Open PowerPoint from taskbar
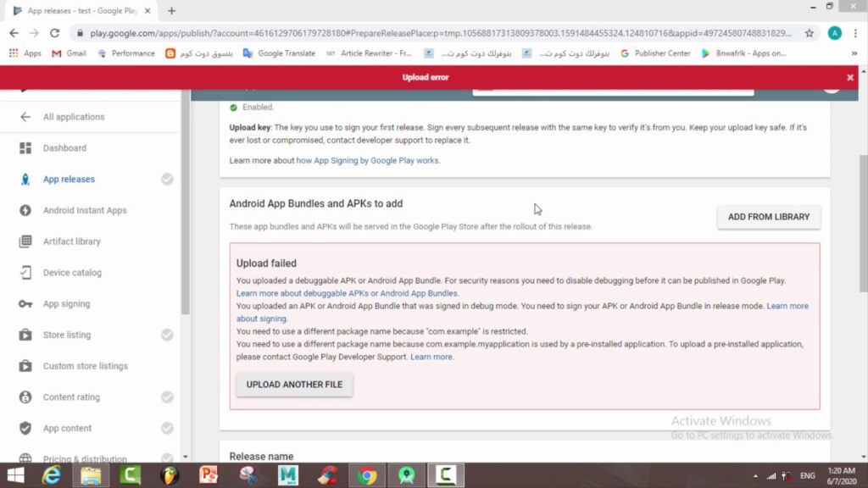868x488 pixels. [209, 475]
